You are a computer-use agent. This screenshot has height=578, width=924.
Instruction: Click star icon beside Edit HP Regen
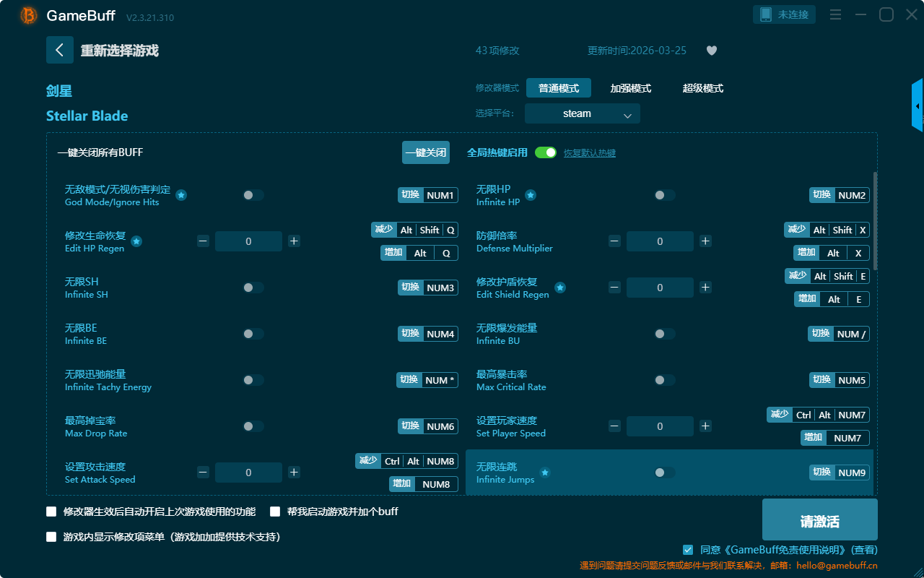click(x=136, y=241)
